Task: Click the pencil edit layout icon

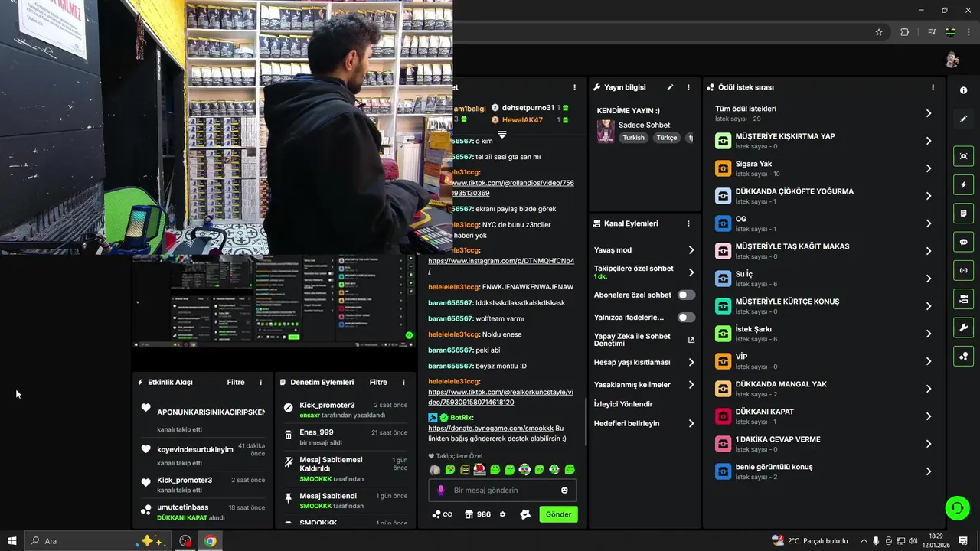Action: click(x=963, y=119)
